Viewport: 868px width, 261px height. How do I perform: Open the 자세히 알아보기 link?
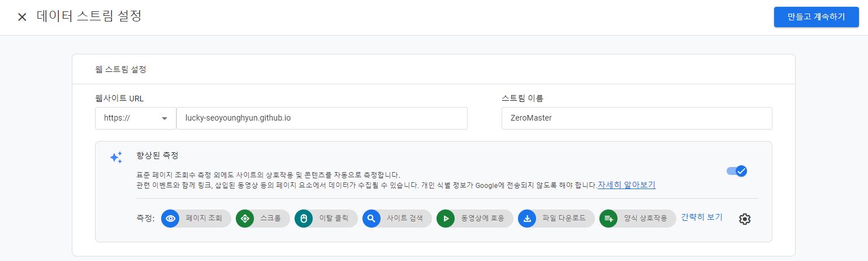pyautogui.click(x=627, y=185)
